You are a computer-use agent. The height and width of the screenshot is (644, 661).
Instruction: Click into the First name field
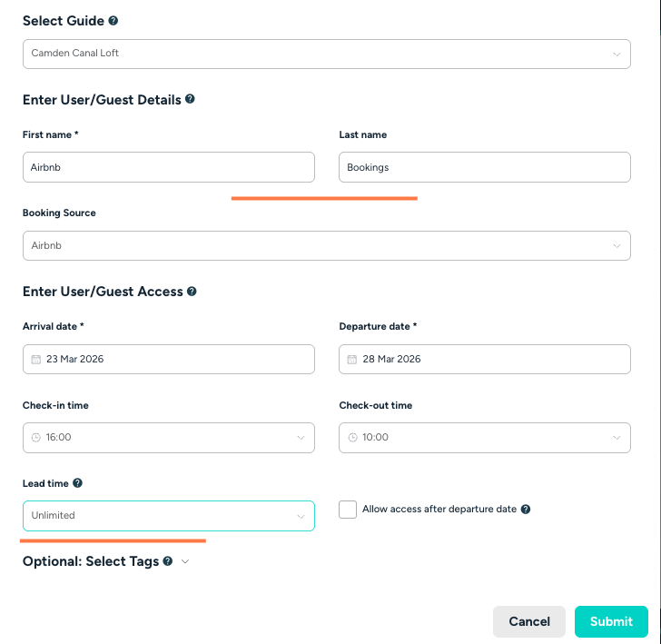(x=169, y=167)
